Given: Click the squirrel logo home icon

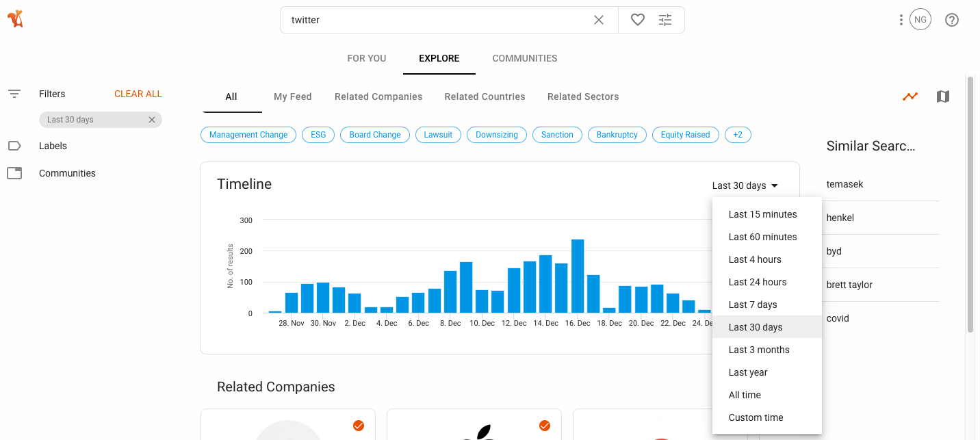Looking at the screenshot, I should [15, 19].
